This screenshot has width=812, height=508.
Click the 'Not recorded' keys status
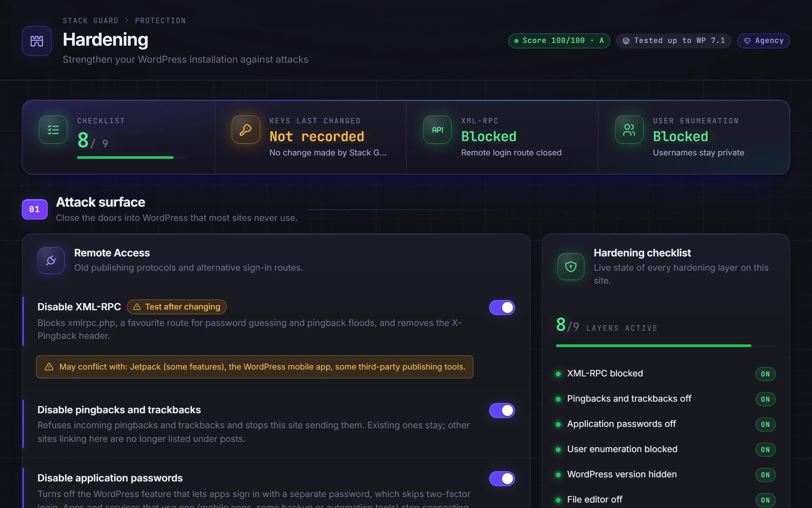coord(317,137)
